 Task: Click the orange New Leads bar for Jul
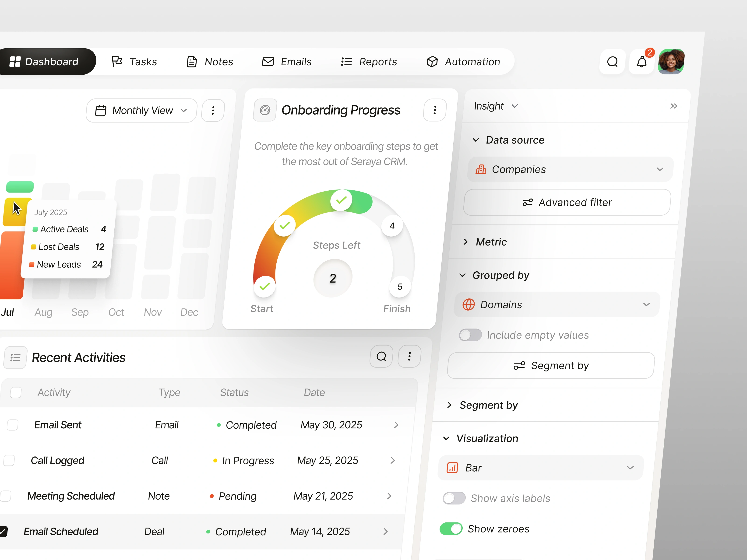tap(12, 265)
